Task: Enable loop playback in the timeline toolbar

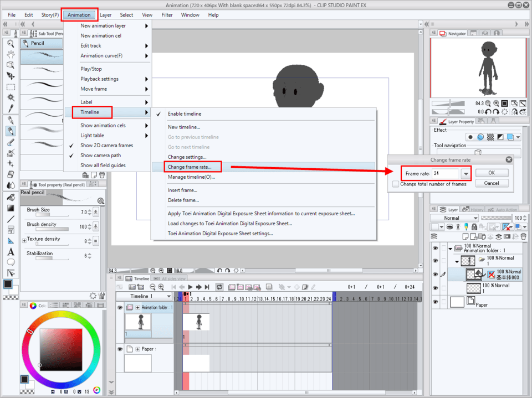Action: (219, 288)
